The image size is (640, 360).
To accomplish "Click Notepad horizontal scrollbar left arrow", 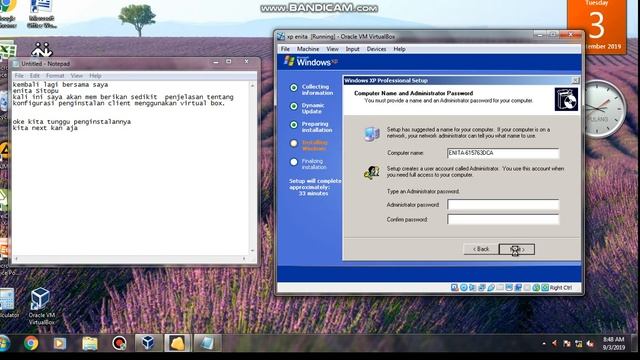I will point(16,258).
